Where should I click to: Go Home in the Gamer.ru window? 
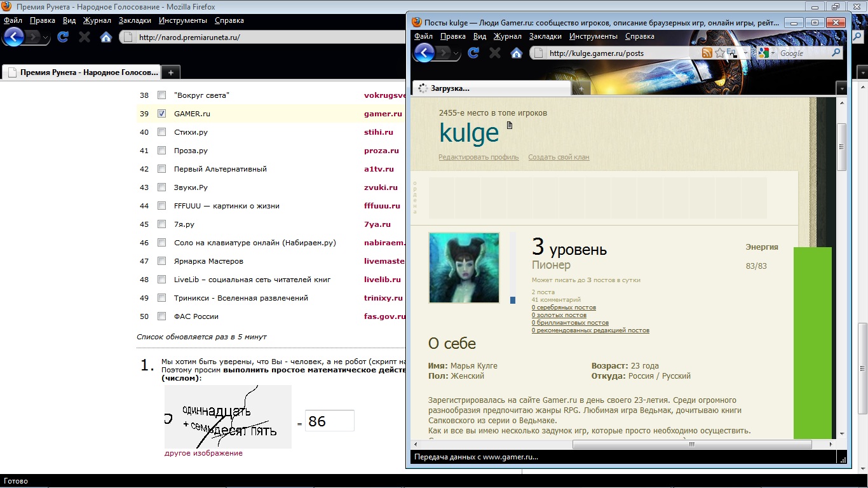517,53
